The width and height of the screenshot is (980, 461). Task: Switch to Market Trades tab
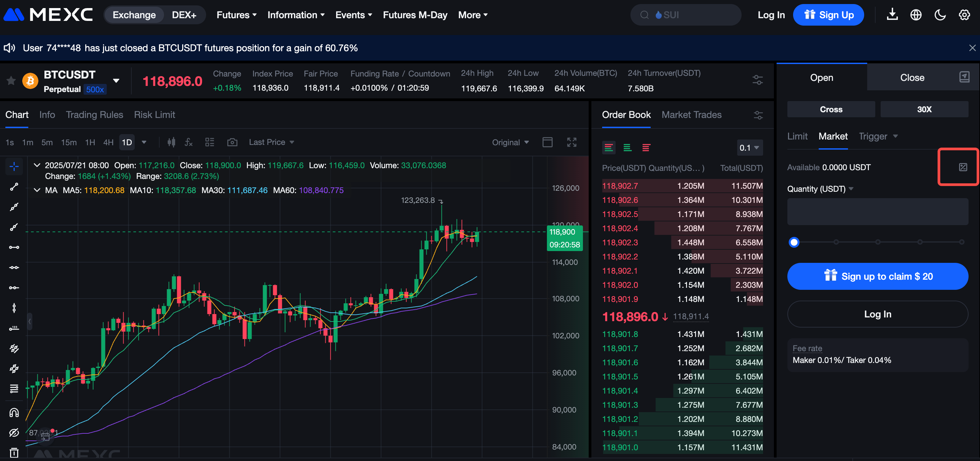(691, 115)
